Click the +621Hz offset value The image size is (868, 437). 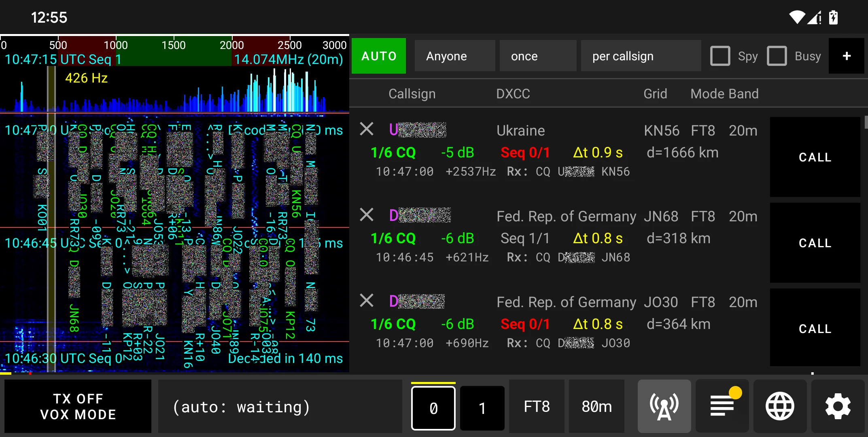[467, 257]
